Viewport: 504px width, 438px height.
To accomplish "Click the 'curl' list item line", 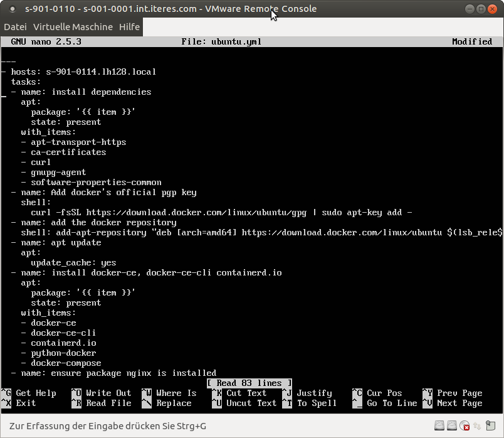I will tap(36, 162).
